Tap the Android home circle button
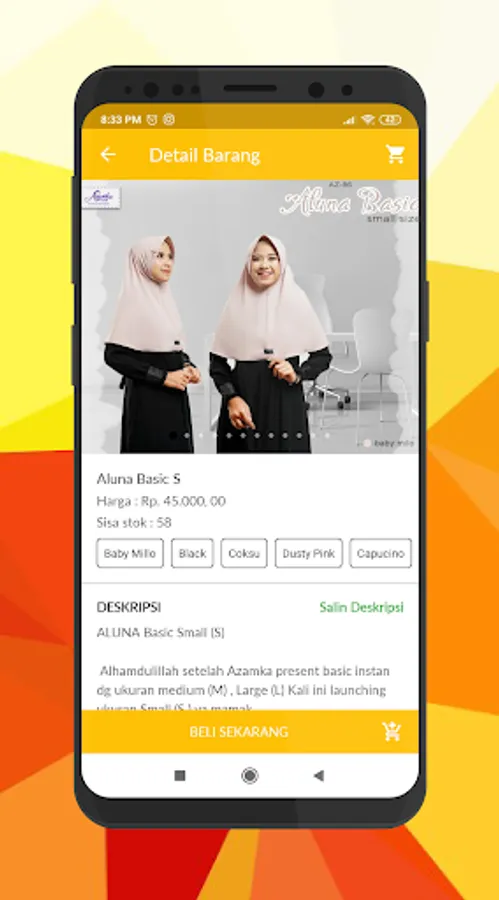 point(249,776)
